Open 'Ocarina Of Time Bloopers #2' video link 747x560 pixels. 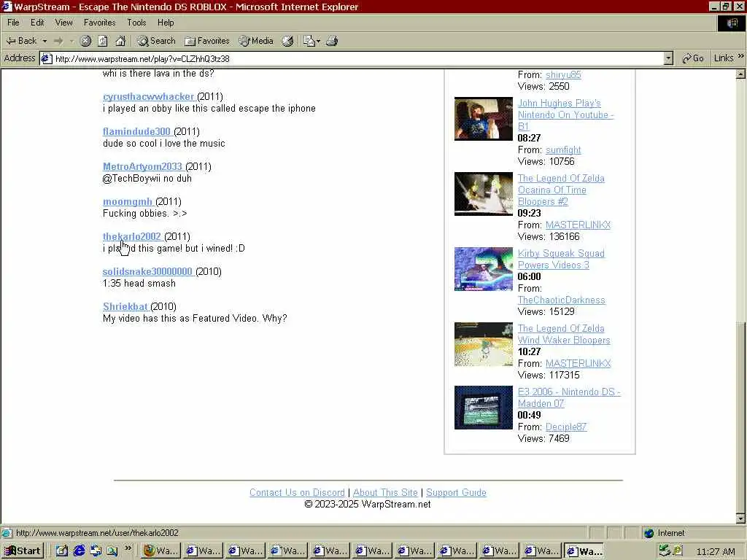(x=561, y=190)
